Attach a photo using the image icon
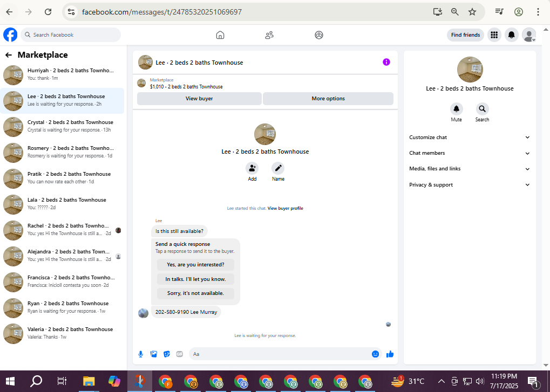This screenshot has height=392, width=550. [x=154, y=354]
